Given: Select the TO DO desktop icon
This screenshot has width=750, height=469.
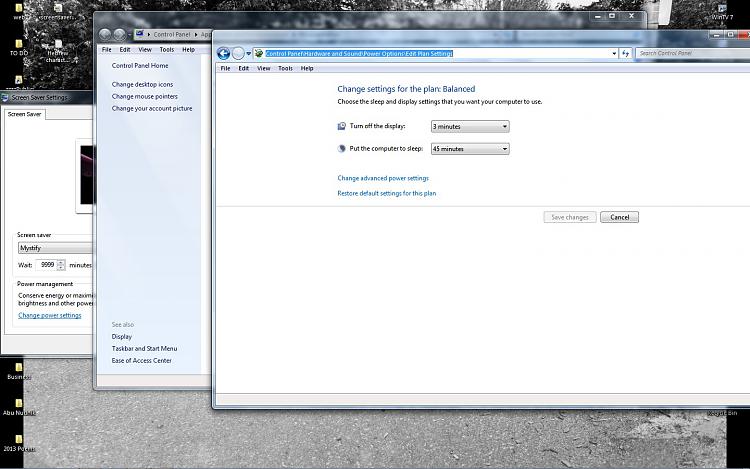Looking at the screenshot, I should 19,48.
